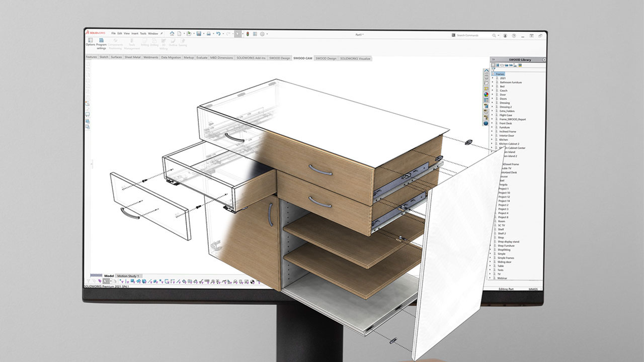Click the MMGS unit system in the status bar

(x=533, y=290)
